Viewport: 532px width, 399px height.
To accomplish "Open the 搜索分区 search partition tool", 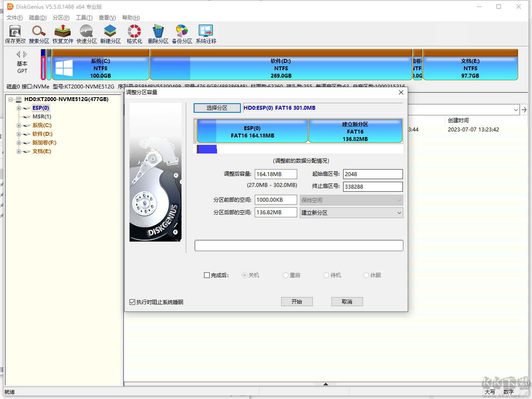I will tap(39, 34).
